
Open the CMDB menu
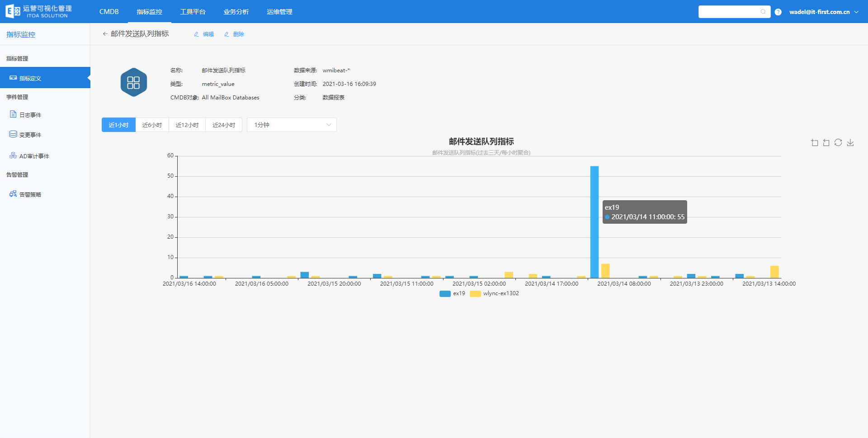click(x=109, y=12)
